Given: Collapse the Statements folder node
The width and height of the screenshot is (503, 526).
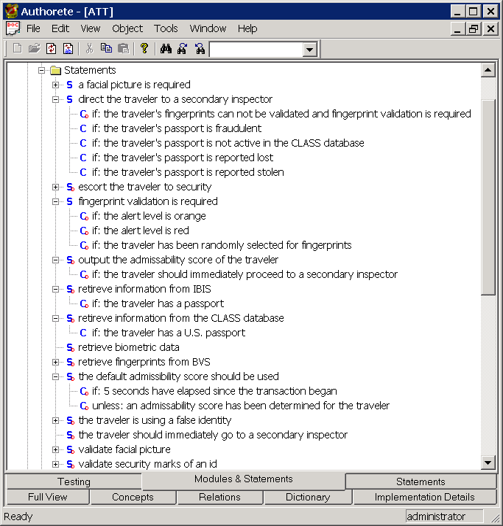Looking at the screenshot, I should [42, 70].
